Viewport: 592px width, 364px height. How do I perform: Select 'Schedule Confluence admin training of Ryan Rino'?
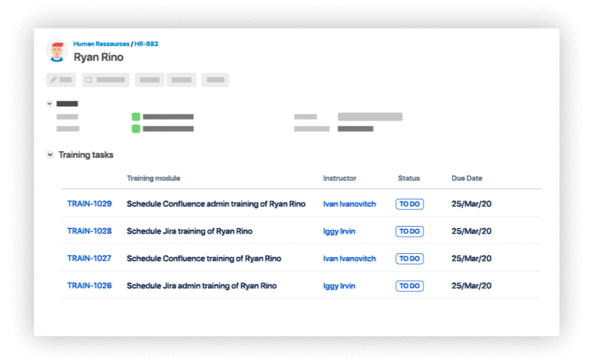216,204
